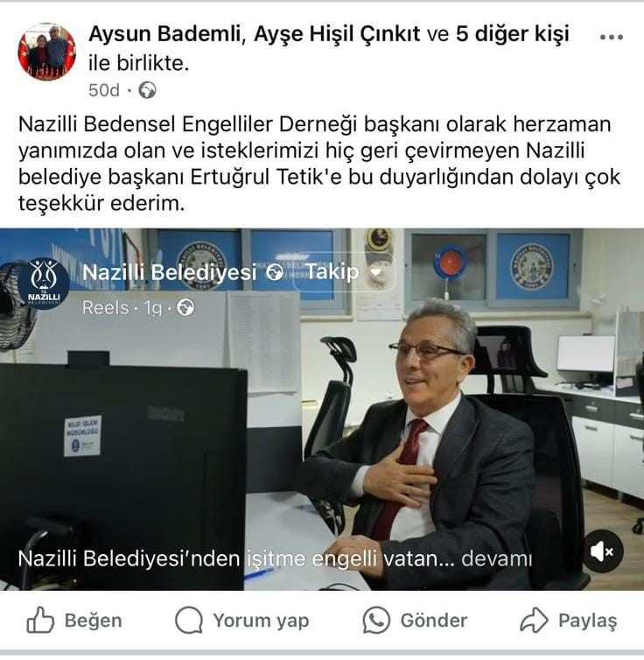Image resolution: width=644 pixels, height=660 pixels.
Task: Play the shared Reels video
Action: pos(322,409)
